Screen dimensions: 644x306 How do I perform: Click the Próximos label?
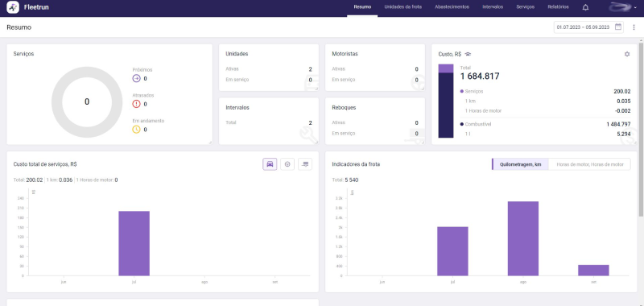click(142, 70)
